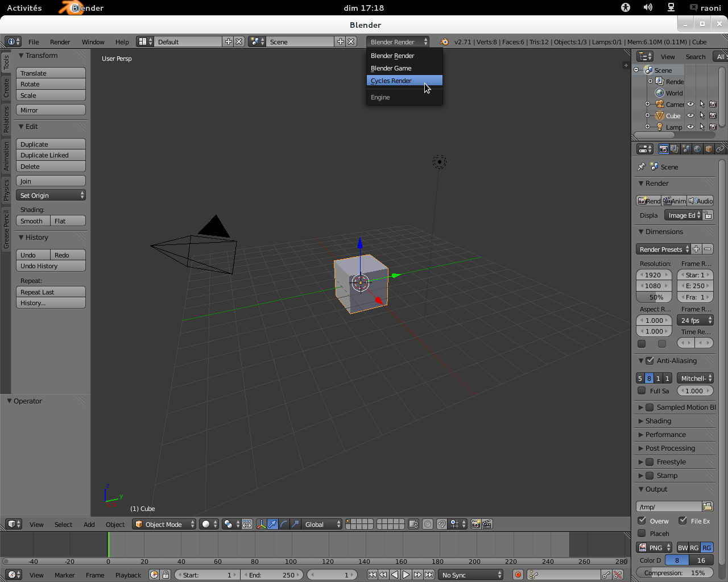This screenshot has height=582, width=728.
Task: Open Scene properties tab icon
Action: [x=686, y=149]
